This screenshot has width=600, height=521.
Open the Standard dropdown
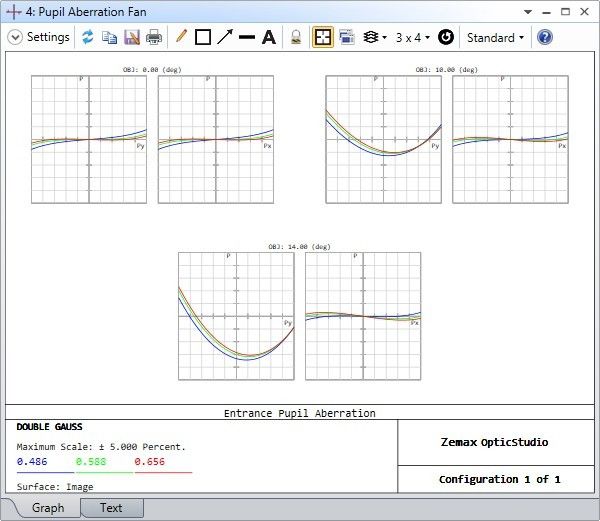pos(495,37)
